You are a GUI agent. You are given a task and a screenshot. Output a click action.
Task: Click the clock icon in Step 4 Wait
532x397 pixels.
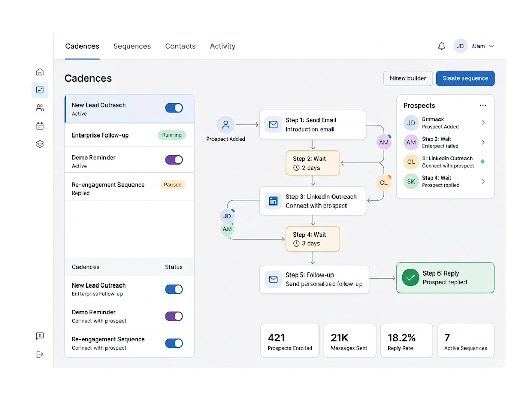click(296, 243)
